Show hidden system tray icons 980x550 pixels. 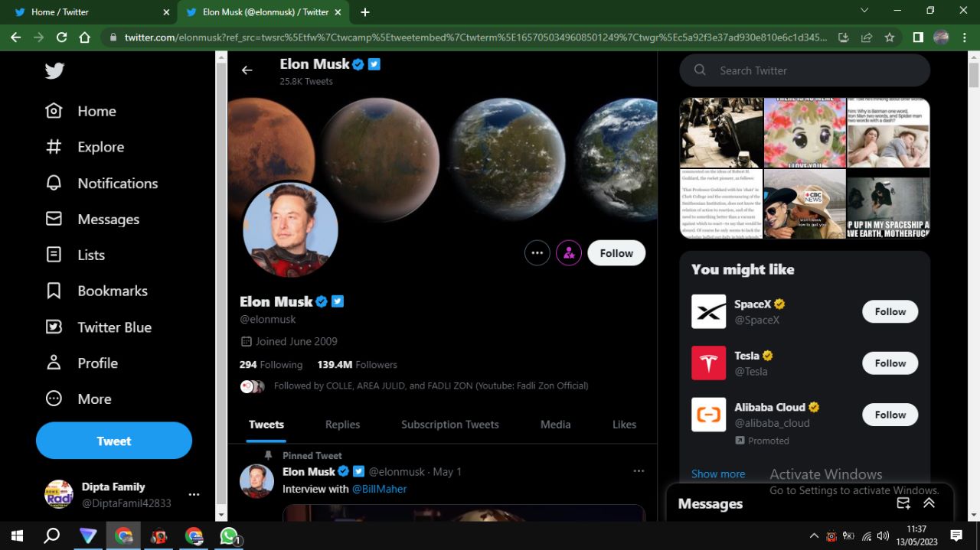[813, 536]
